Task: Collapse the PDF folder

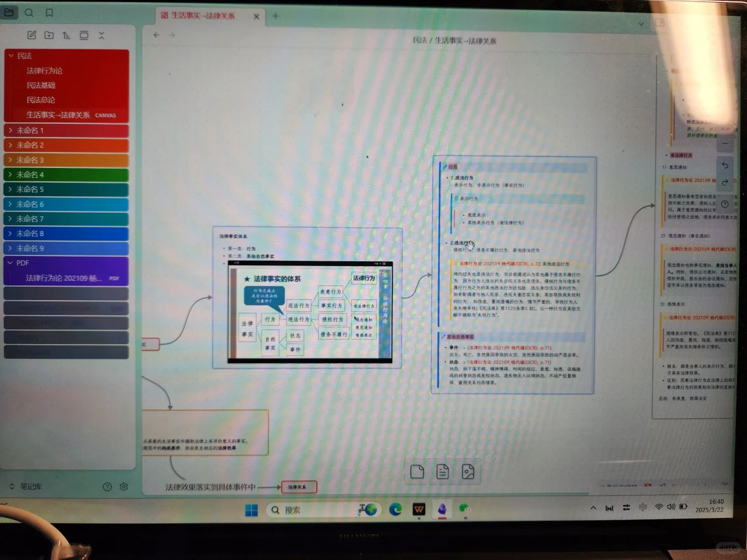Action: pos(66,263)
